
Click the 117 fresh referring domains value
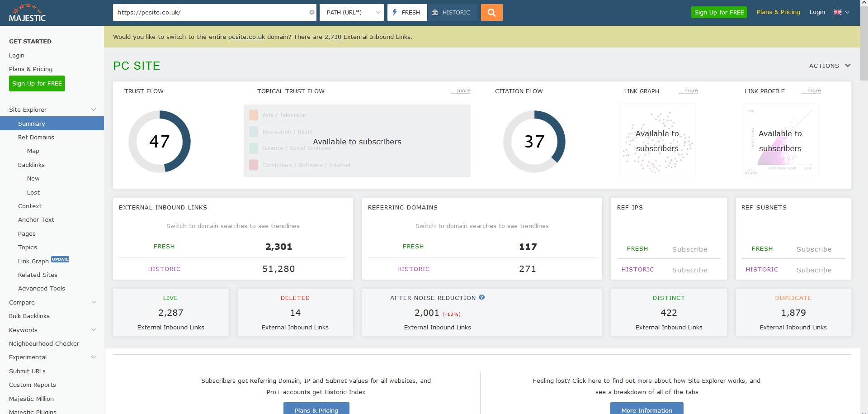click(528, 247)
